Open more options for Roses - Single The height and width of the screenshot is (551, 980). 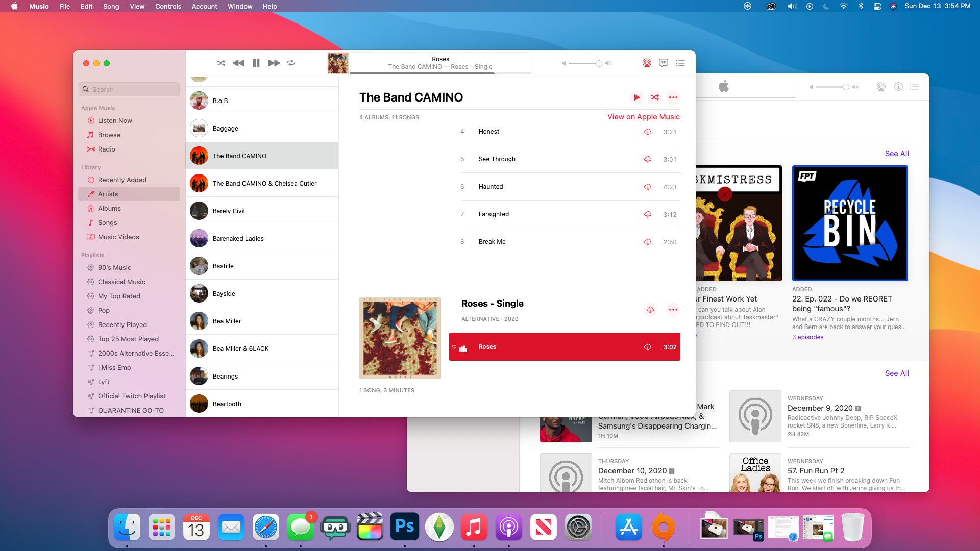pos(673,310)
